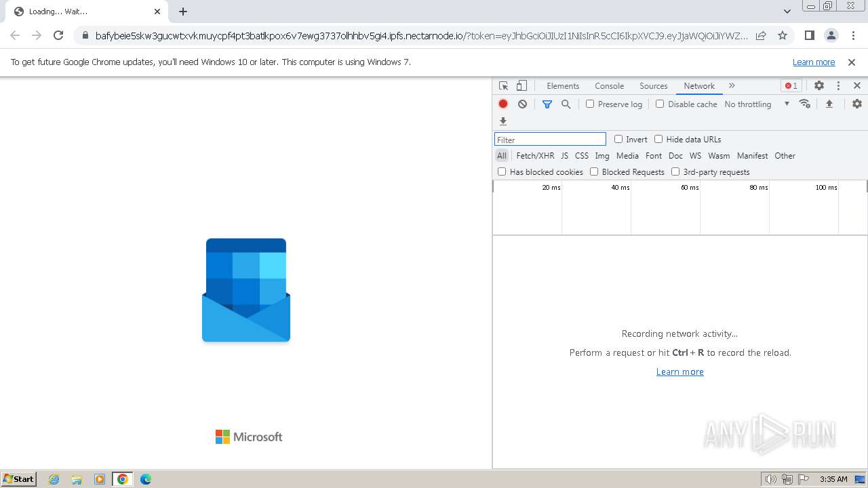The image size is (868, 488).
Task: Filter requests by Manifest
Action: [752, 156]
